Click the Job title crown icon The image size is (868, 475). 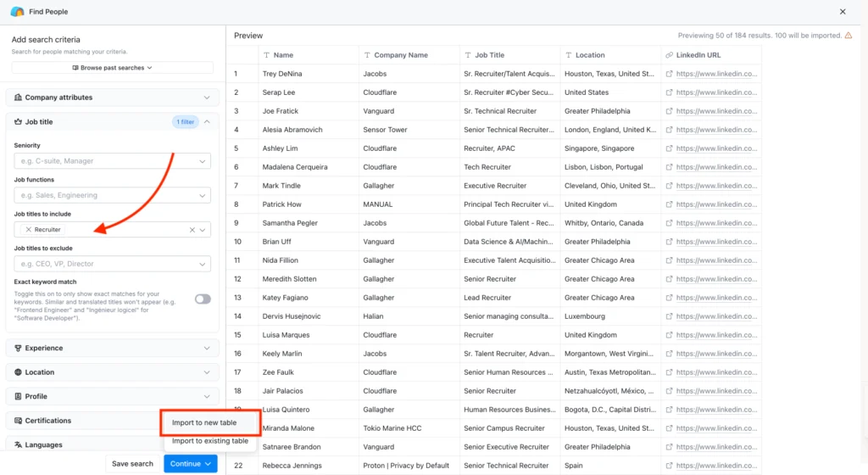tap(19, 122)
